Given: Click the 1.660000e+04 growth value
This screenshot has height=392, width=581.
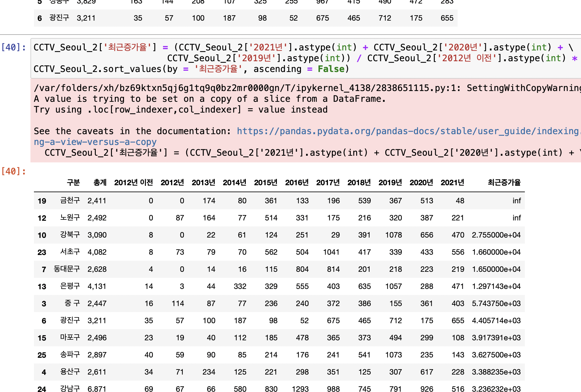Looking at the screenshot, I should tap(496, 252).
